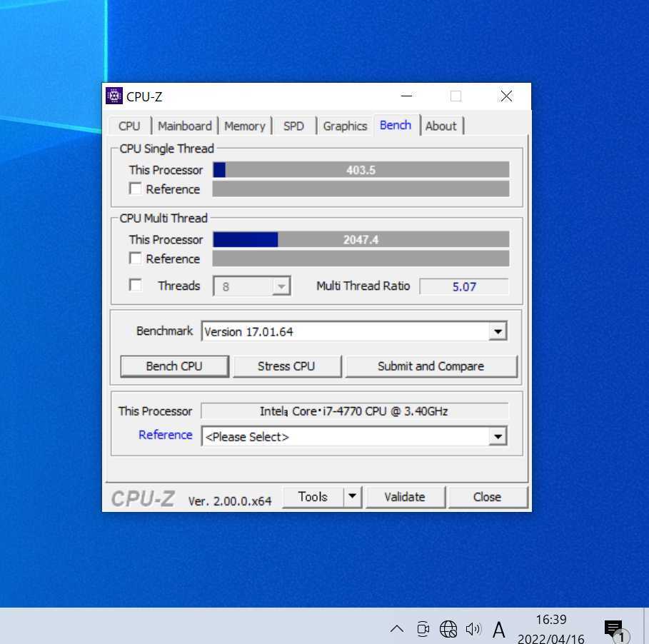This screenshot has width=649, height=644.
Task: Click the Close button at bottom
Action: point(487,497)
